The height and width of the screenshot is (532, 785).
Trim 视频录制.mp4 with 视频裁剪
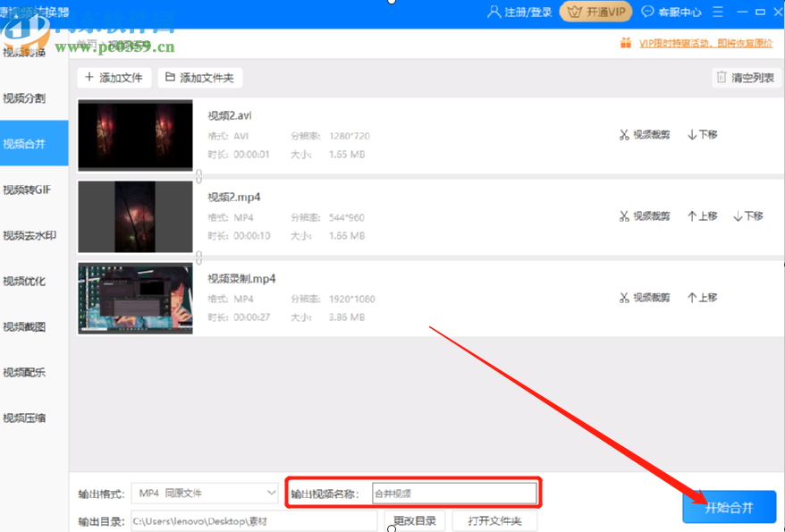click(x=645, y=298)
